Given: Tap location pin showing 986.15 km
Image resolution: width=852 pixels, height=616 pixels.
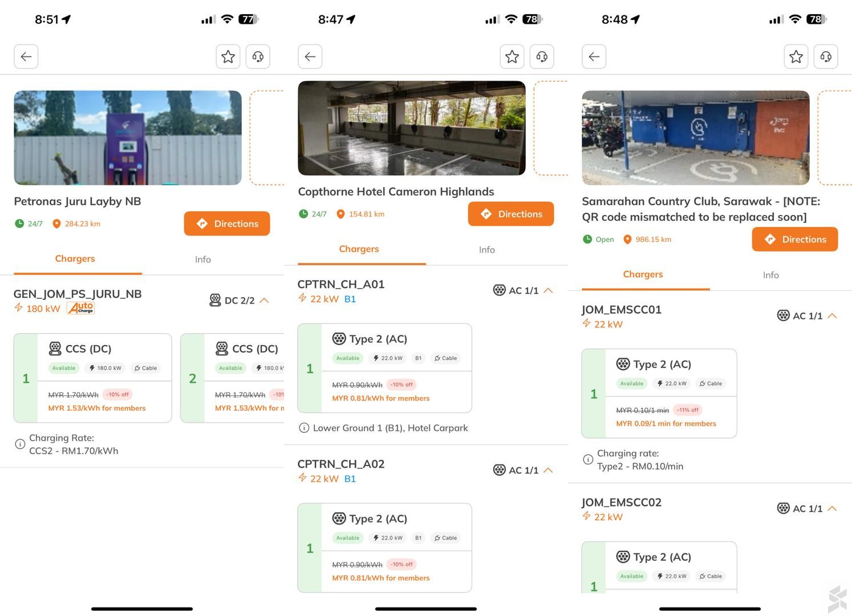Looking at the screenshot, I should point(627,240).
